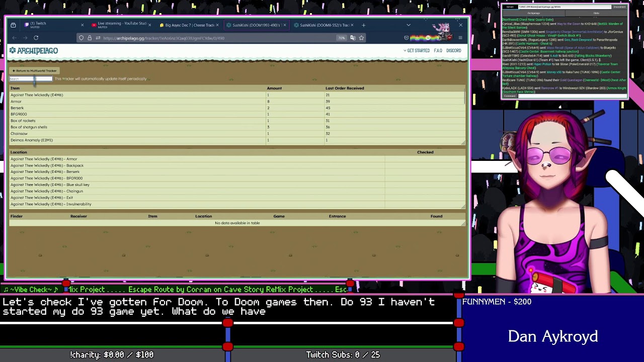Focus the client Command input field
The height and width of the screenshot is (362, 644).
click(573, 96)
